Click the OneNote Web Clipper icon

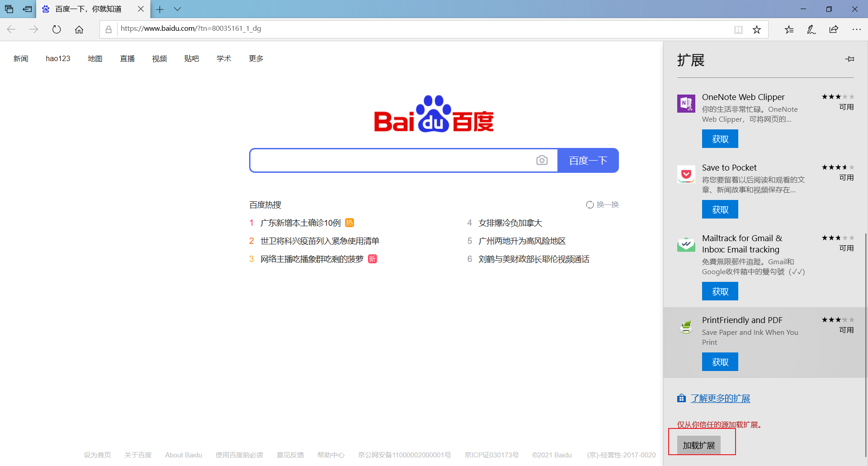(x=686, y=104)
